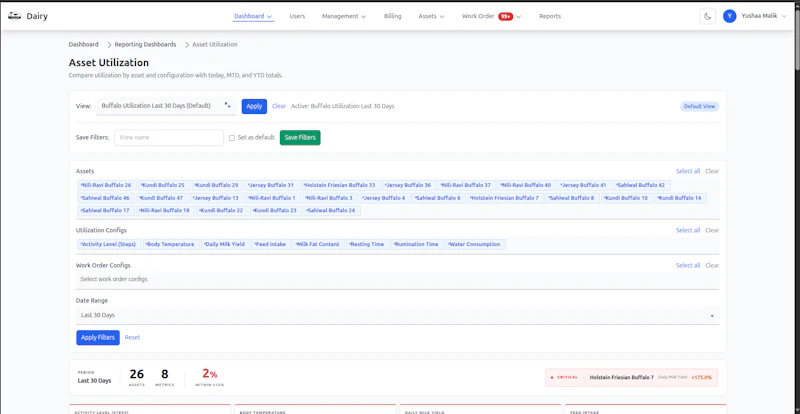Check the Set as default checkbox
800x414 pixels.
[232, 138]
